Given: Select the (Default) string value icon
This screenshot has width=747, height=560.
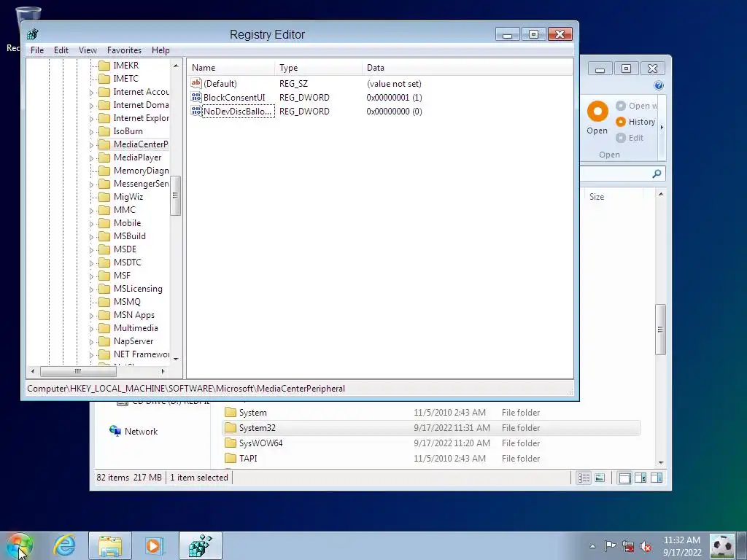Looking at the screenshot, I should click(x=196, y=83).
